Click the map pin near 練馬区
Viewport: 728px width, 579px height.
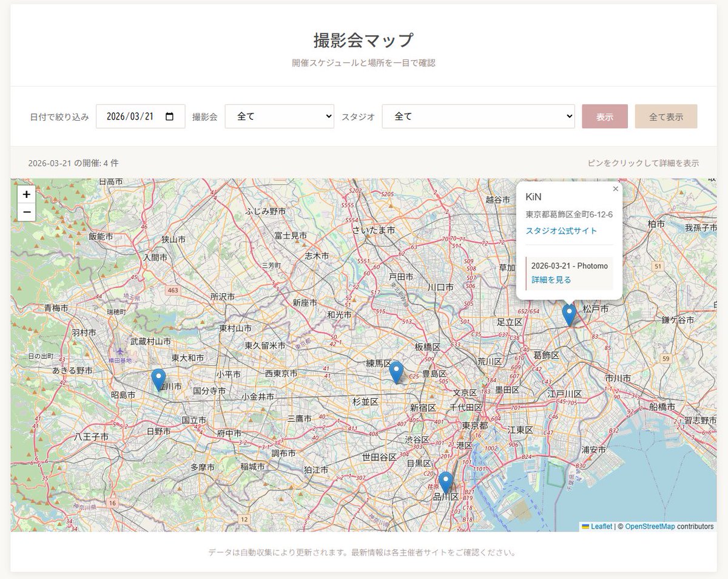396,373
